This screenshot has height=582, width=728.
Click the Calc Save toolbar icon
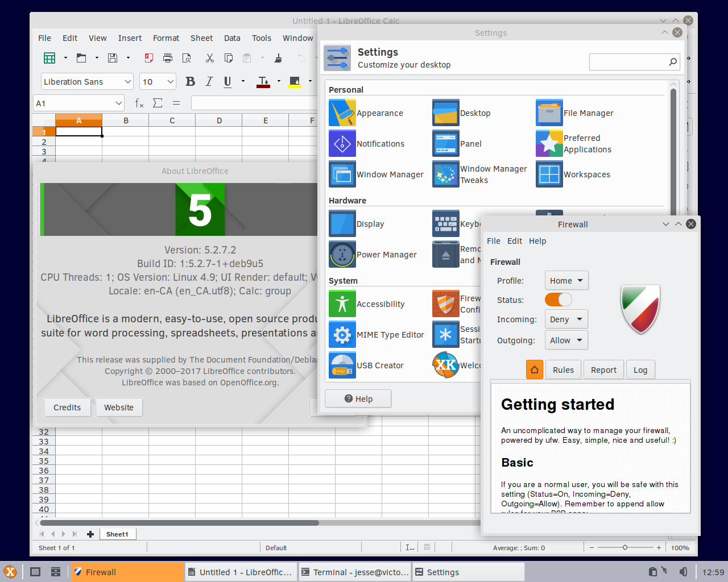point(113,58)
